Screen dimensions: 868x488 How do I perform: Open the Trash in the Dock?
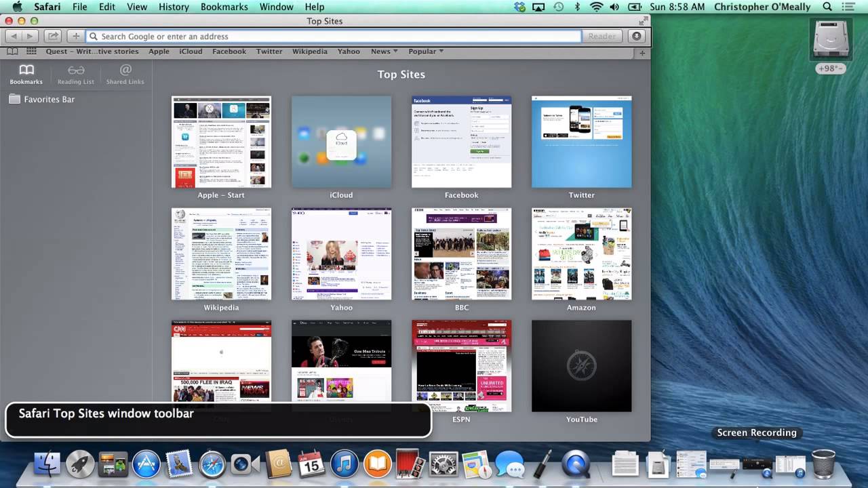pos(823,464)
